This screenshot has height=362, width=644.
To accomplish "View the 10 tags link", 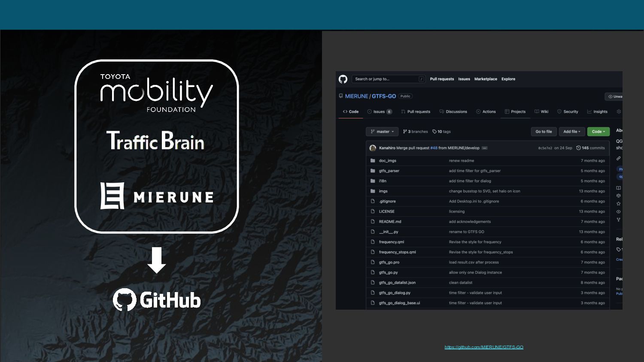I will [x=441, y=132].
